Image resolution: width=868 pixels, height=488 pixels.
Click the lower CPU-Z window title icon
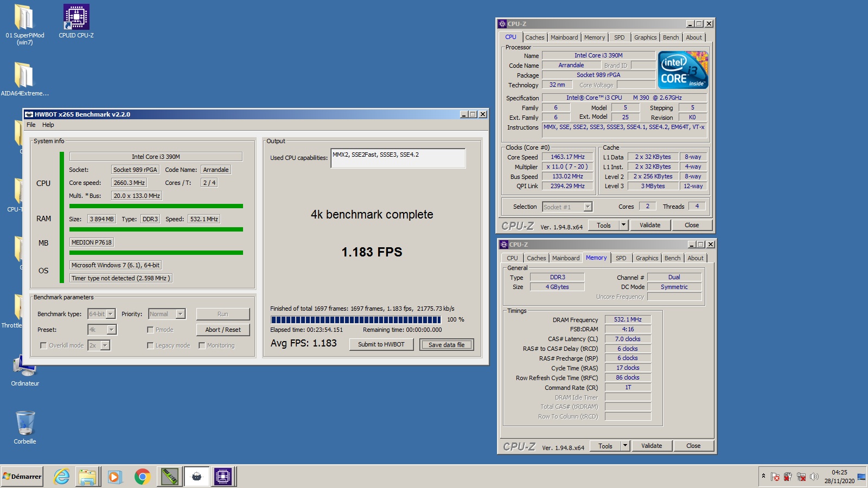(x=504, y=245)
